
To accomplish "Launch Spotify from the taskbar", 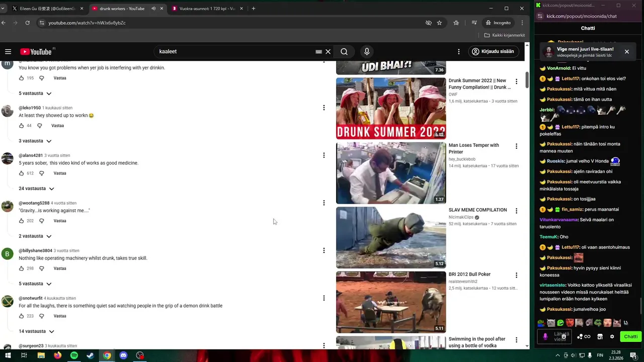I will click(74, 355).
